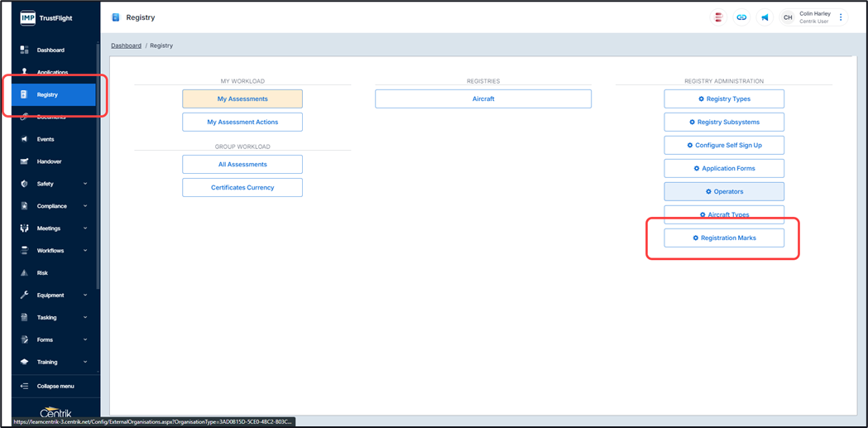
Task: Click Collapse menu text
Action: pos(55,386)
